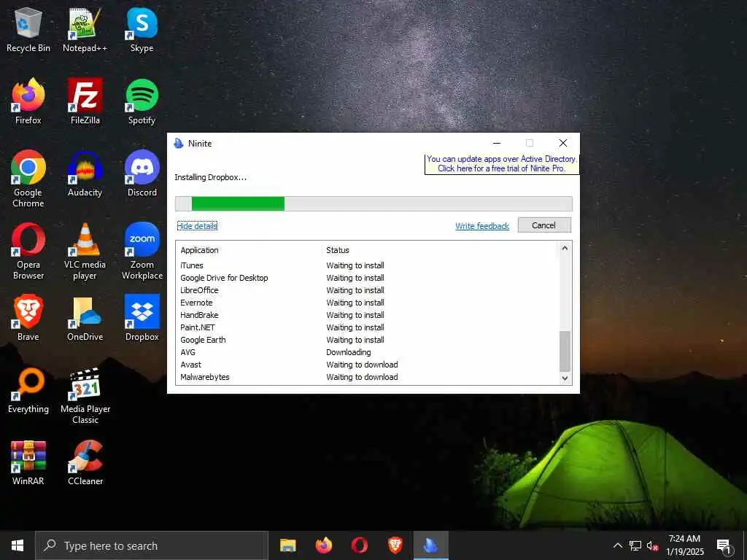Select the Zoom Workplace desktop shortcut

142,252
